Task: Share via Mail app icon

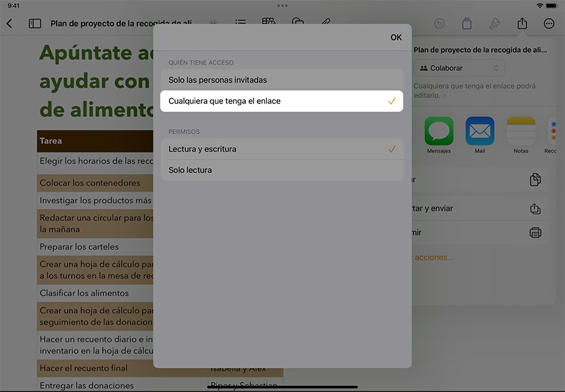Action: point(480,131)
